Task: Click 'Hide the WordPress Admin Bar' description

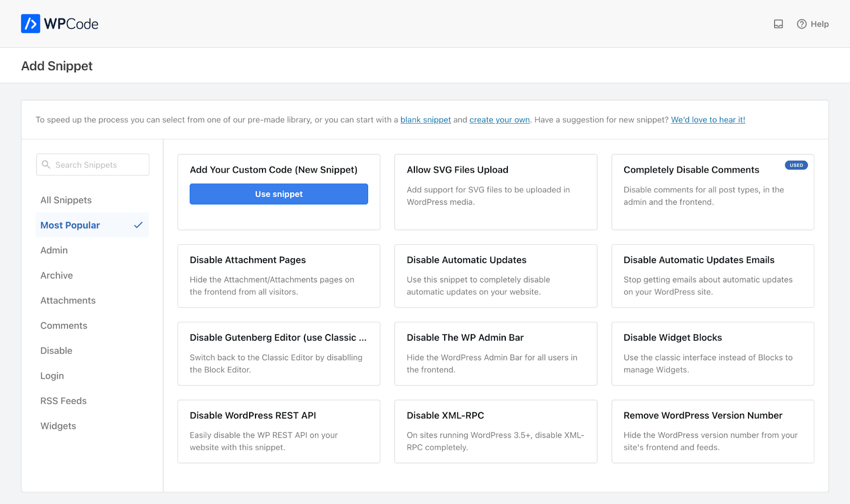Action: (492, 364)
